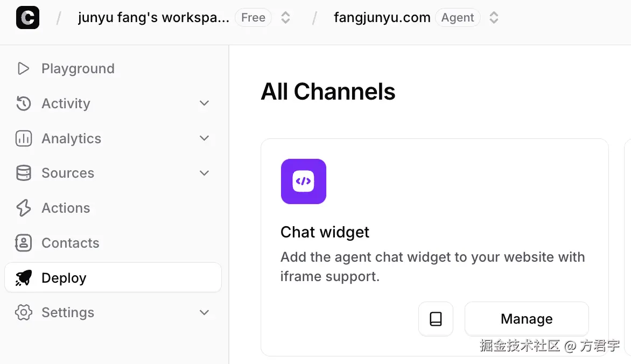Expand the Analytics submenu chevron

pos(204,138)
